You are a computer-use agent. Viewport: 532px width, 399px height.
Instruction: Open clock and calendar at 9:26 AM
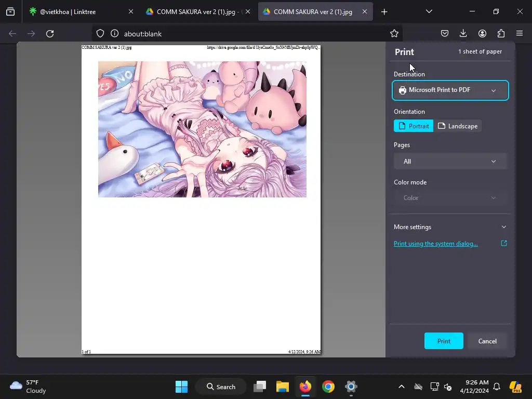[474, 387]
